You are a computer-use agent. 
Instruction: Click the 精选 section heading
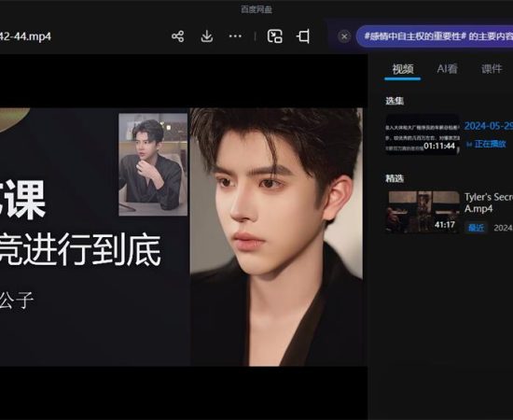(x=395, y=178)
